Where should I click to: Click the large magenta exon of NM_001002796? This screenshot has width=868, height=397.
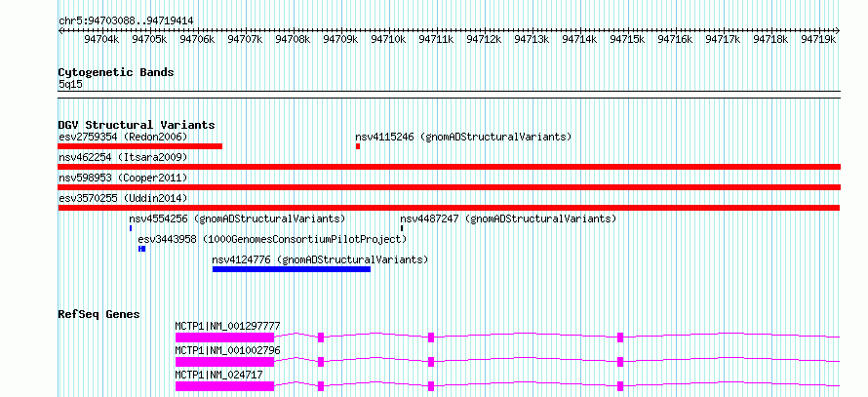coord(224,362)
